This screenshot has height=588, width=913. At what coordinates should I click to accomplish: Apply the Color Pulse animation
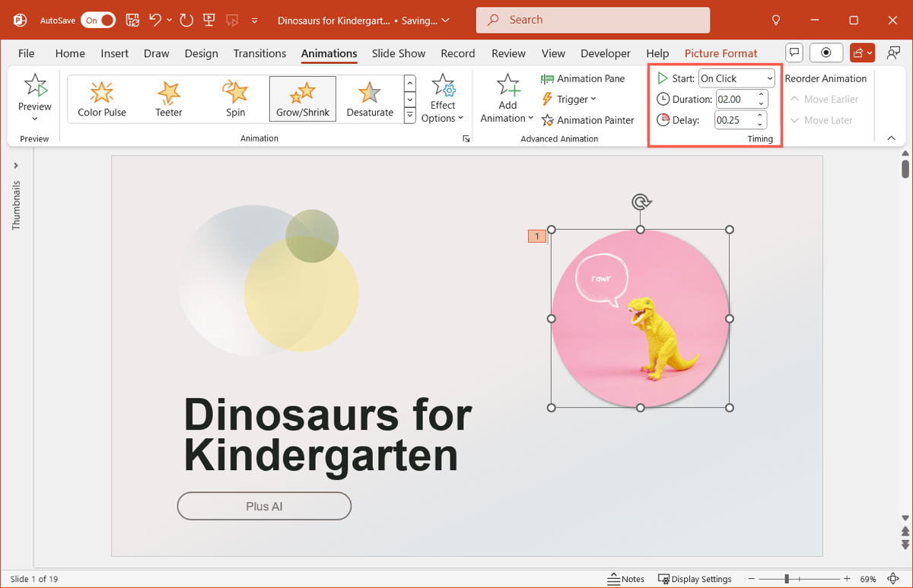click(x=102, y=99)
